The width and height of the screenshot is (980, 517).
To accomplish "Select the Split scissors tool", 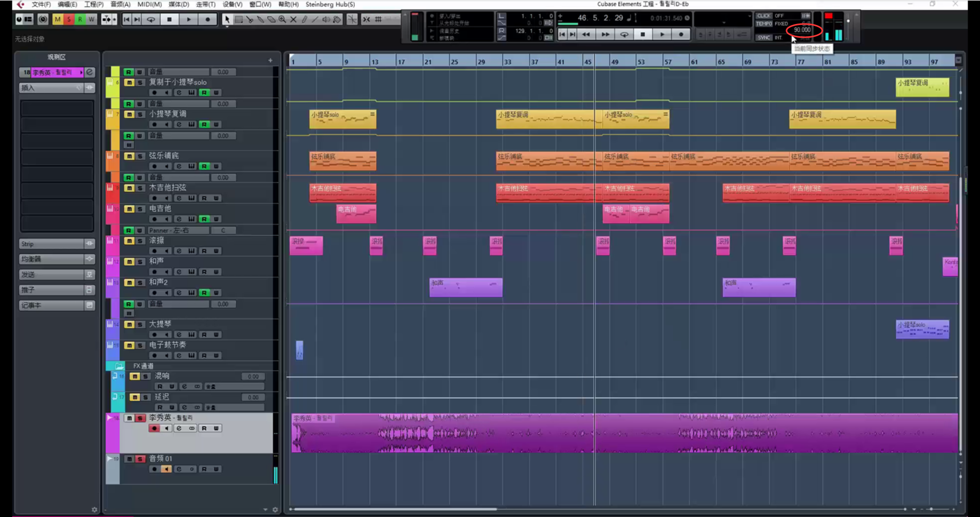I will point(250,19).
